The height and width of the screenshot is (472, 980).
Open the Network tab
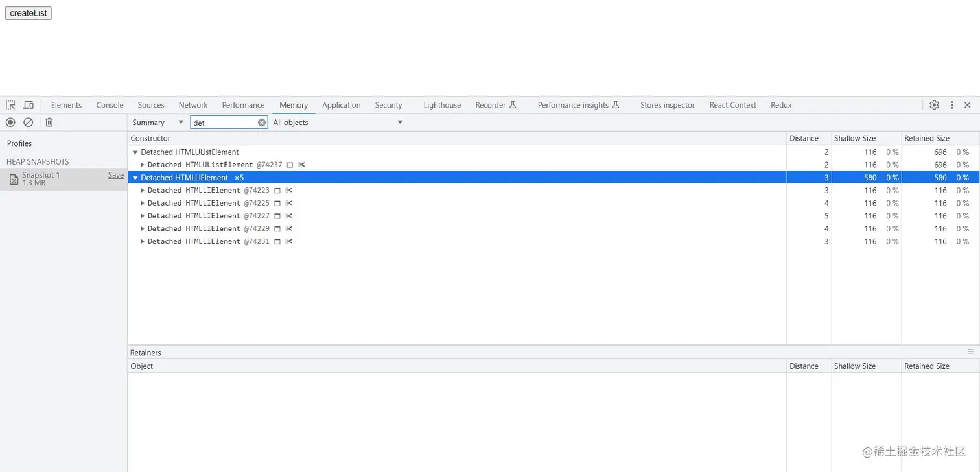[193, 105]
